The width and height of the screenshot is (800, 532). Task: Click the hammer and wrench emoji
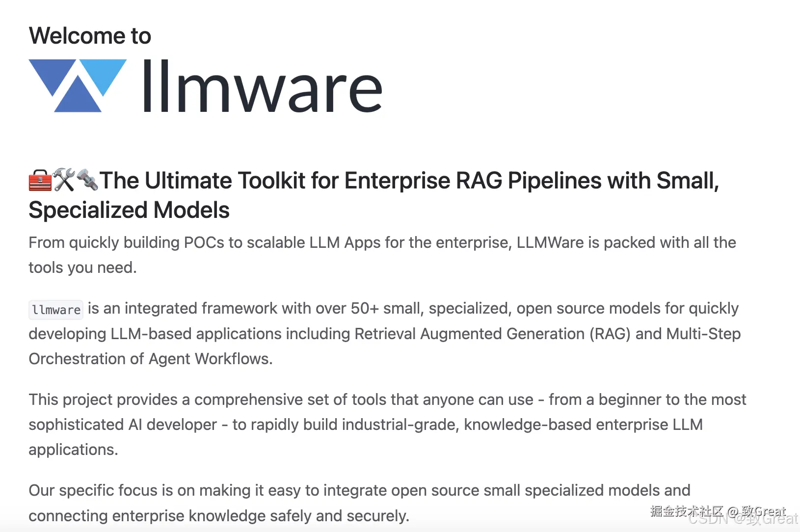click(64, 180)
